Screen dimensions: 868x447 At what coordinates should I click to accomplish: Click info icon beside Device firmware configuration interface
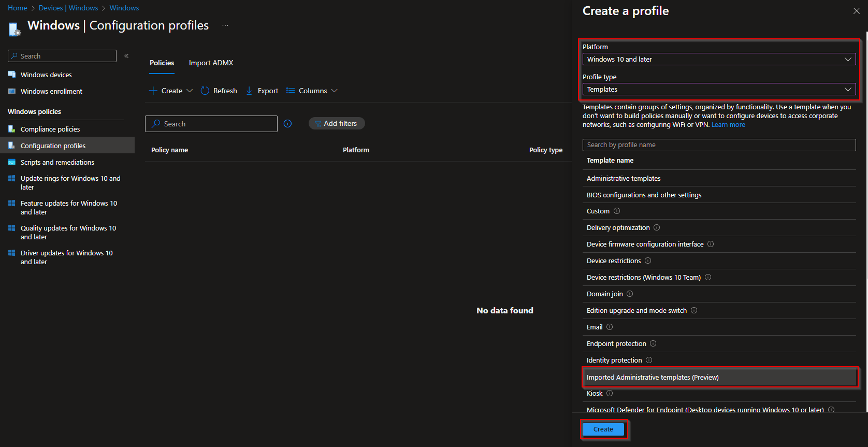[x=711, y=244]
